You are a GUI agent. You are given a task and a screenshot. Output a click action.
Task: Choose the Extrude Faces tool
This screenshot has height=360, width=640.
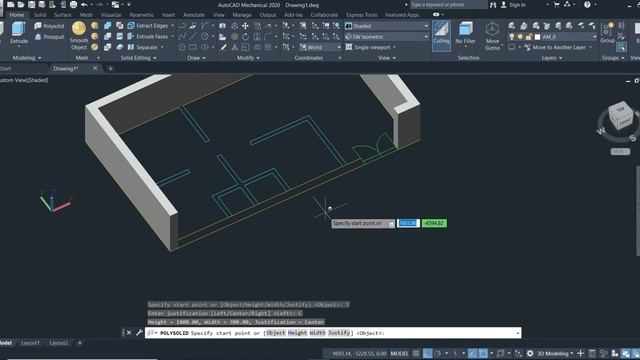click(x=148, y=36)
